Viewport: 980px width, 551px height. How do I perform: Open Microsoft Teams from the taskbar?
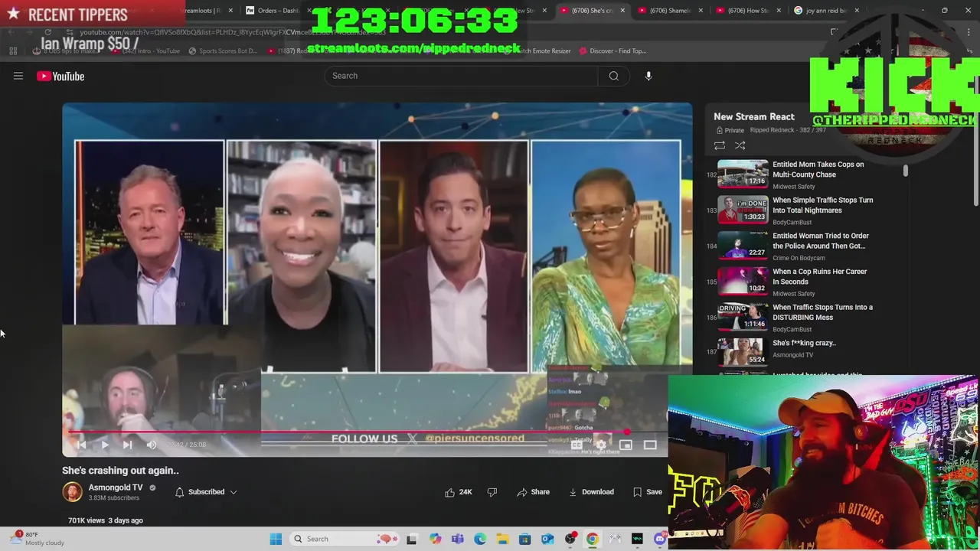[458, 539]
